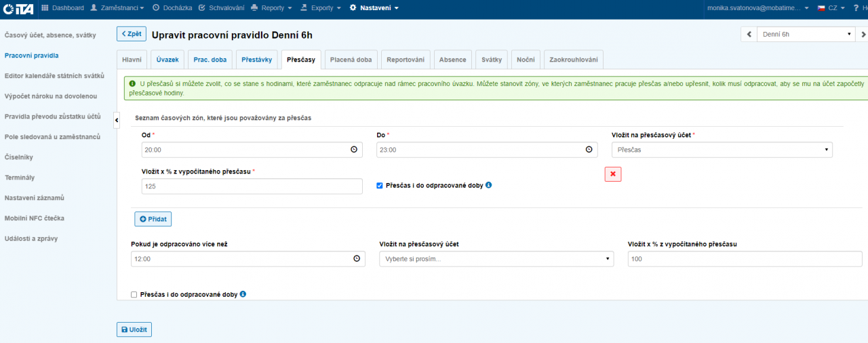Click info icon beside checked Přesčas checkbox
Image resolution: width=868 pixels, height=343 pixels.
coord(489,185)
